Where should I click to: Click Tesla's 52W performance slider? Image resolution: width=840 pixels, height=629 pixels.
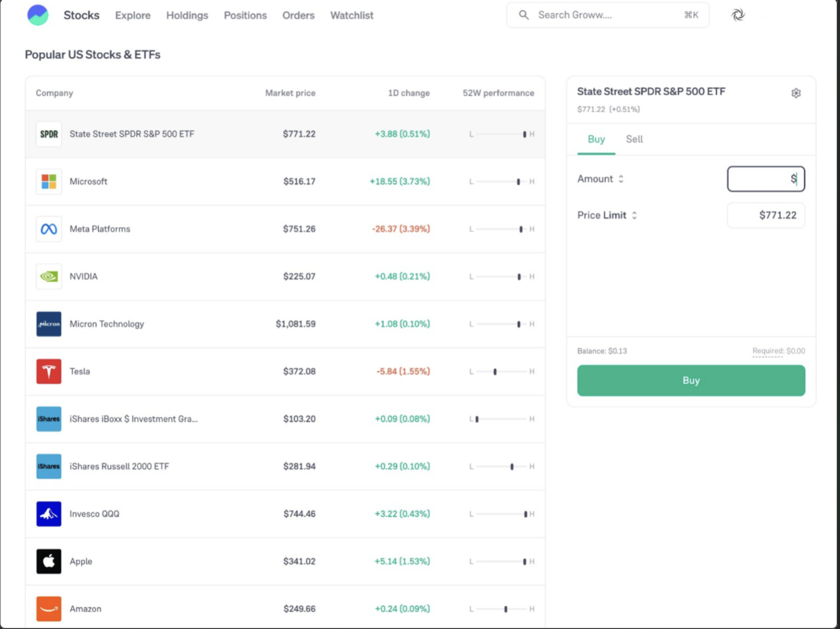502,372
